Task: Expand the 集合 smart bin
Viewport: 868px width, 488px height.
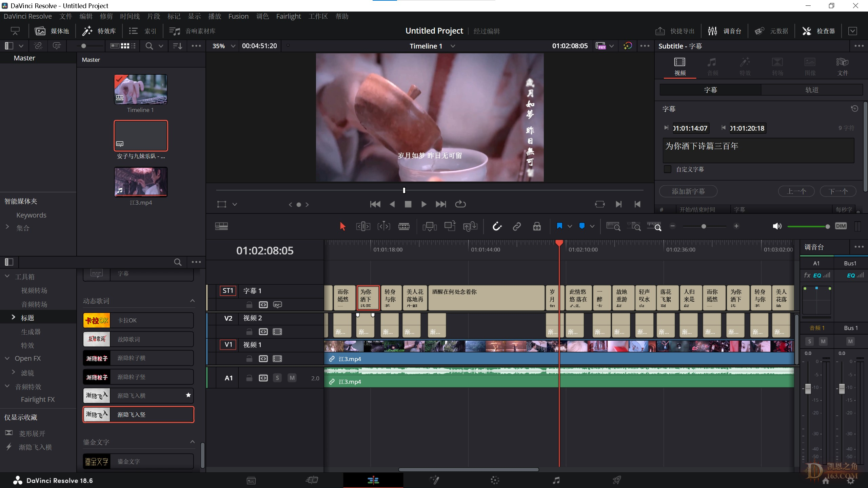Action: click(x=7, y=226)
